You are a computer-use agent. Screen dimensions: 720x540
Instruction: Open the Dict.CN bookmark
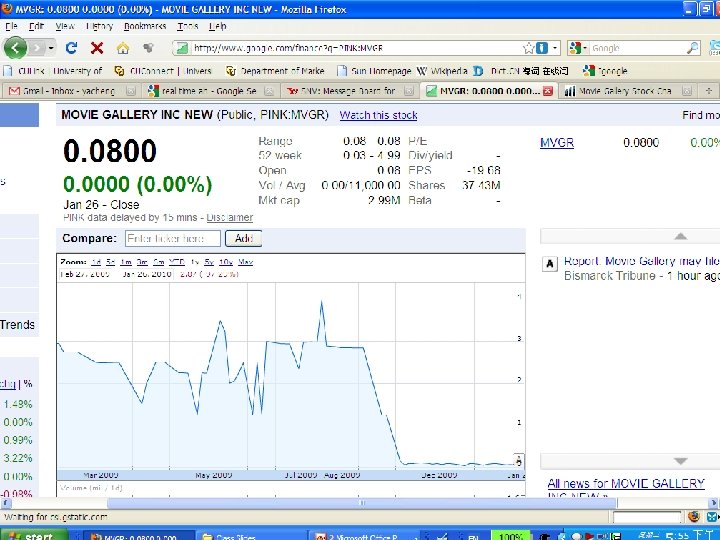521,71
